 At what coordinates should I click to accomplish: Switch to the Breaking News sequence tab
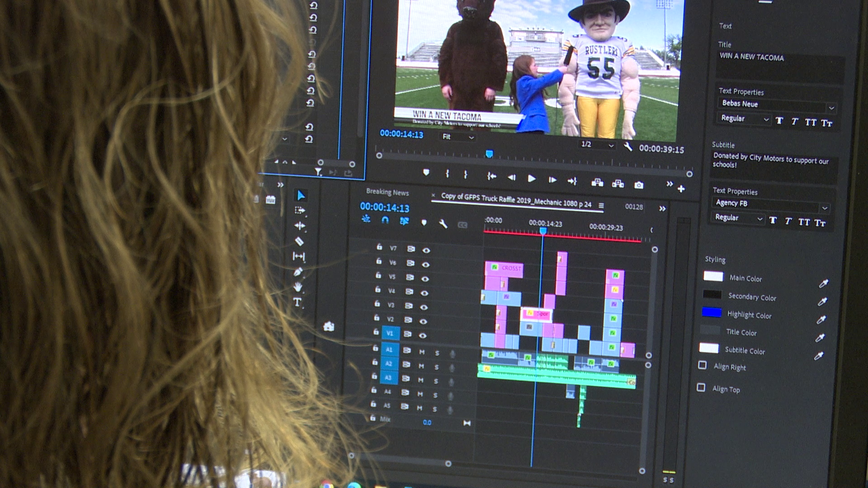pos(387,192)
